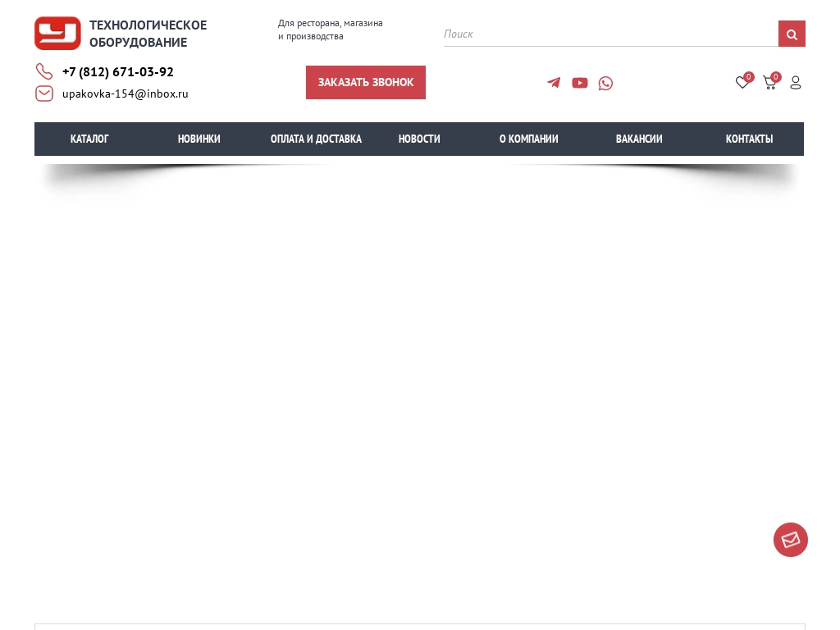The height and width of the screenshot is (630, 840).
Task: Open the favorites heart icon
Action: pos(742,83)
